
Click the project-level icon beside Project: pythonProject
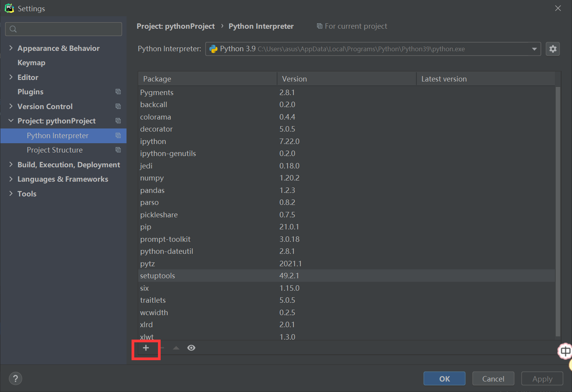[118, 121]
